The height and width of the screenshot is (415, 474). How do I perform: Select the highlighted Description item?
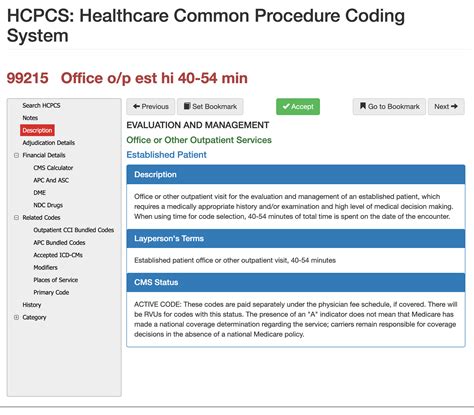(x=37, y=130)
